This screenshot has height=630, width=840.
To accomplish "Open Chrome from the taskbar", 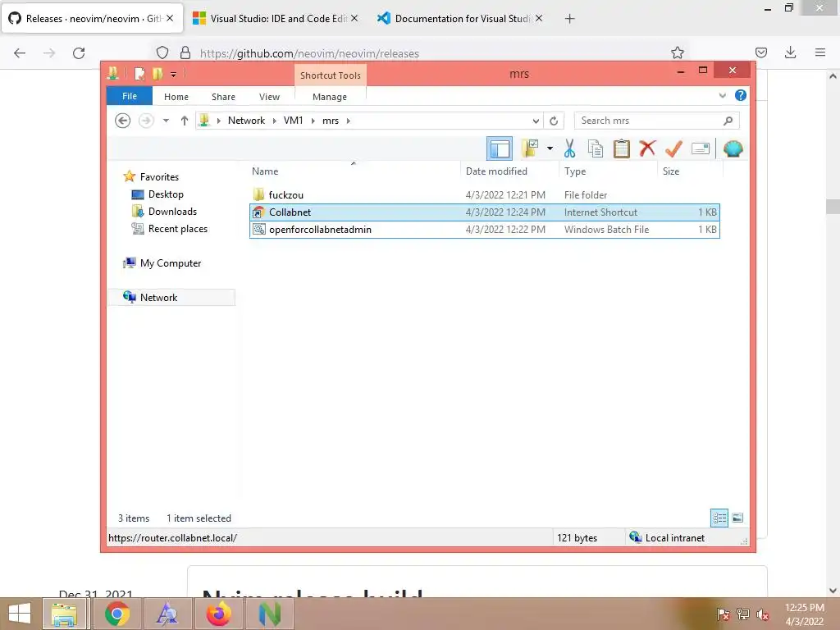I will [x=116, y=614].
